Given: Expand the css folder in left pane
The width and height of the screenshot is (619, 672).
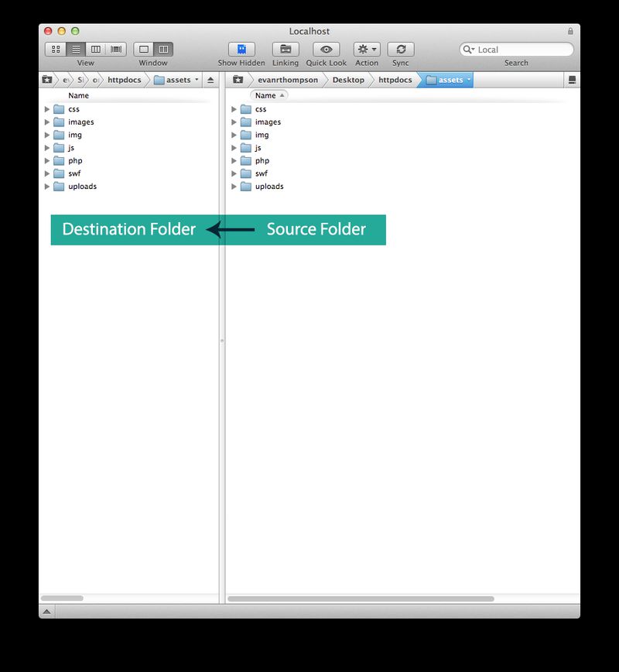Looking at the screenshot, I should tap(47, 109).
